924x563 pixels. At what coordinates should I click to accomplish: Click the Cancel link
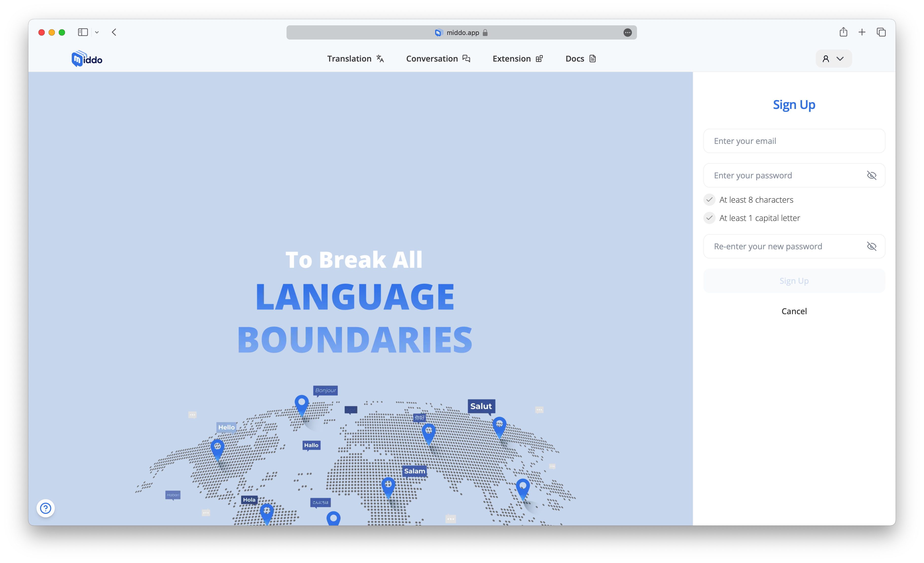794,311
